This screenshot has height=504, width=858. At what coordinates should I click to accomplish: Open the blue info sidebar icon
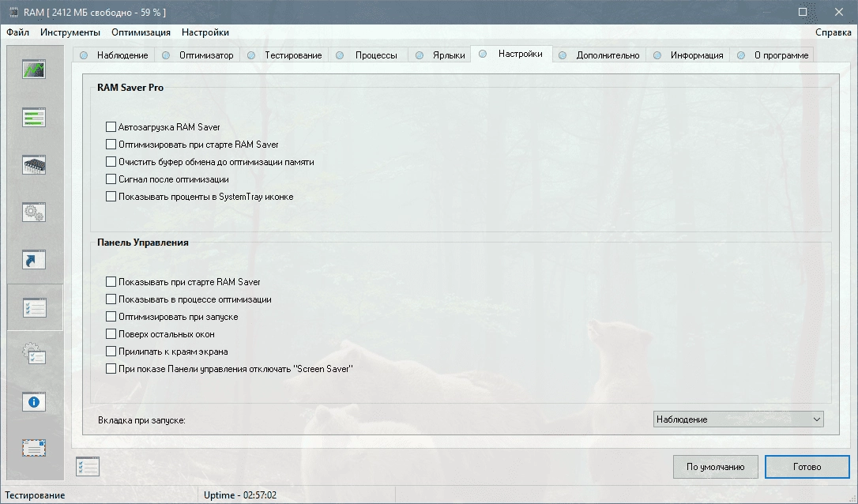click(34, 402)
